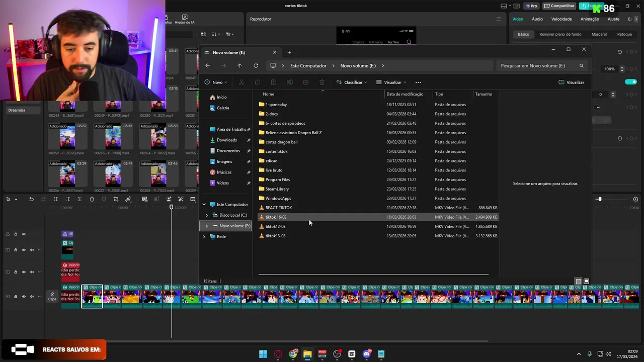Click the undo arrow in the timeline toolbar

click(31, 199)
